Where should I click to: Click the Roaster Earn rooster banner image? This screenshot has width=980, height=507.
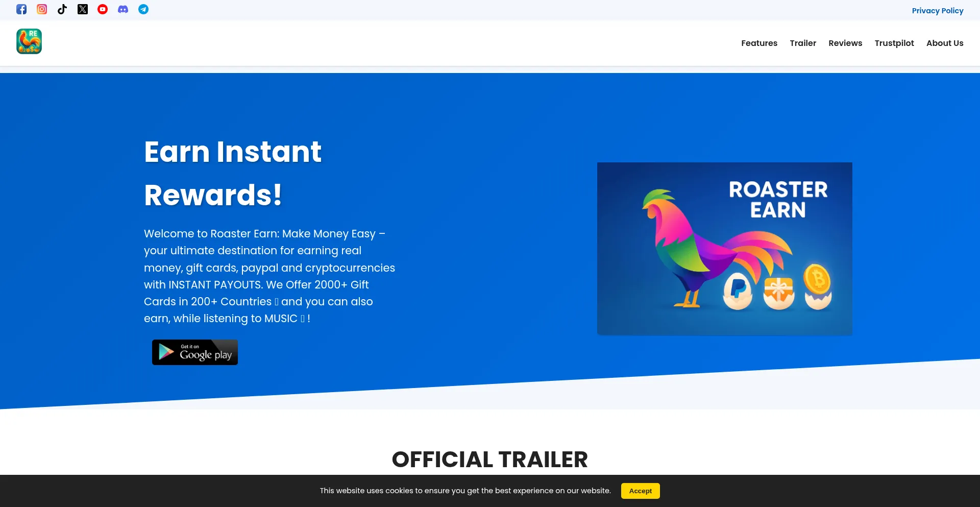point(724,249)
